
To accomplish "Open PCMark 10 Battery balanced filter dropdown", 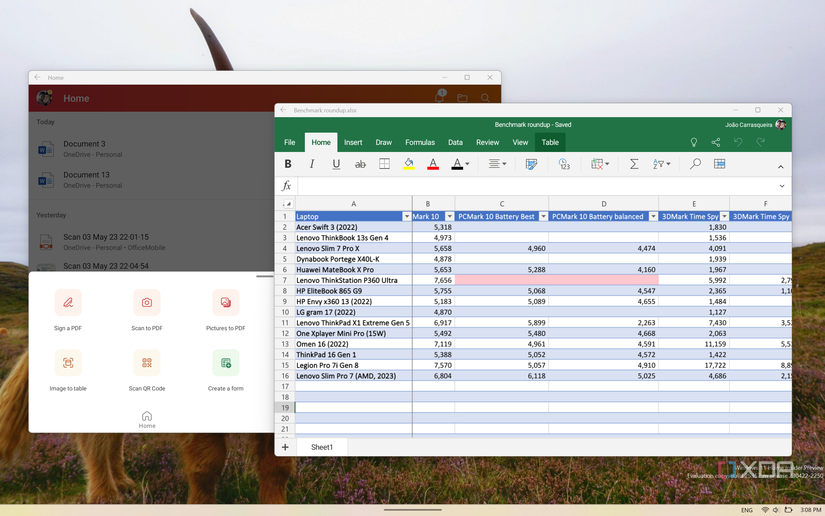I will click(x=653, y=217).
